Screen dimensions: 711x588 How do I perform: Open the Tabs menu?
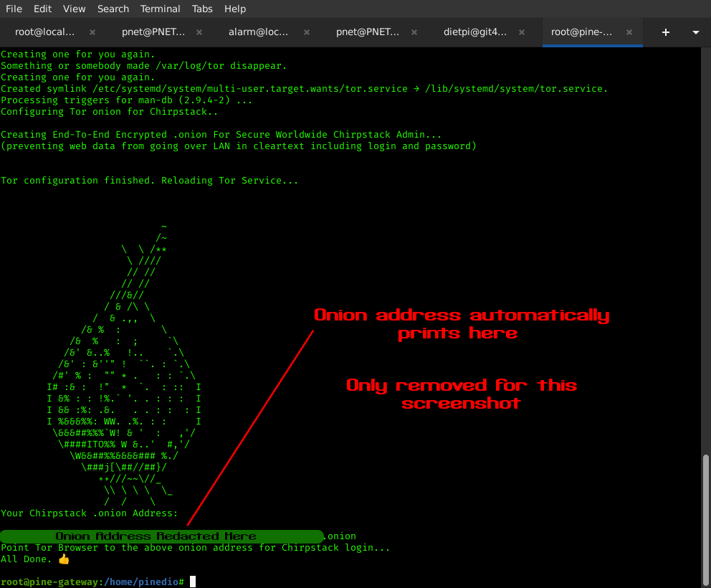[202, 9]
